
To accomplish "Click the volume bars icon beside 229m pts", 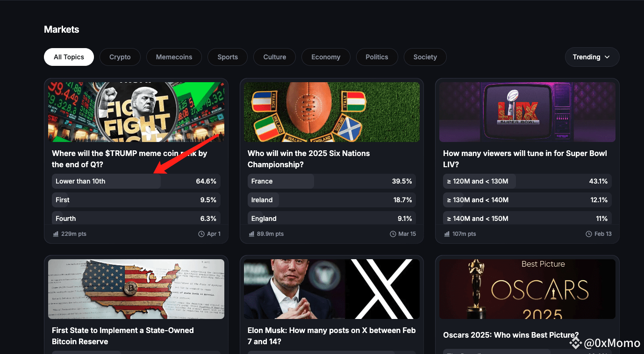I will click(x=56, y=234).
